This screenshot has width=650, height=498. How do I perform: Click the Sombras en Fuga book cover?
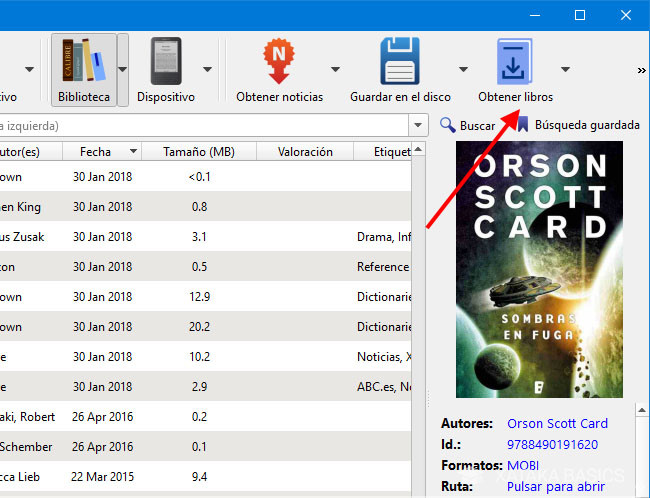pyautogui.click(x=539, y=270)
